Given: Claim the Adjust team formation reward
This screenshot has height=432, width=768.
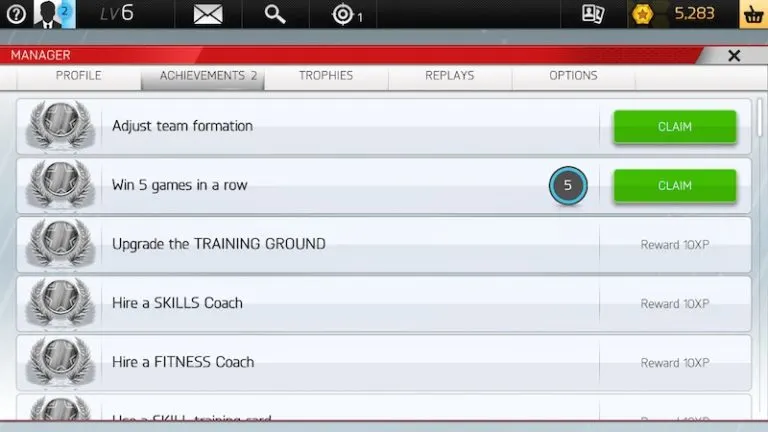Looking at the screenshot, I should coord(674,127).
